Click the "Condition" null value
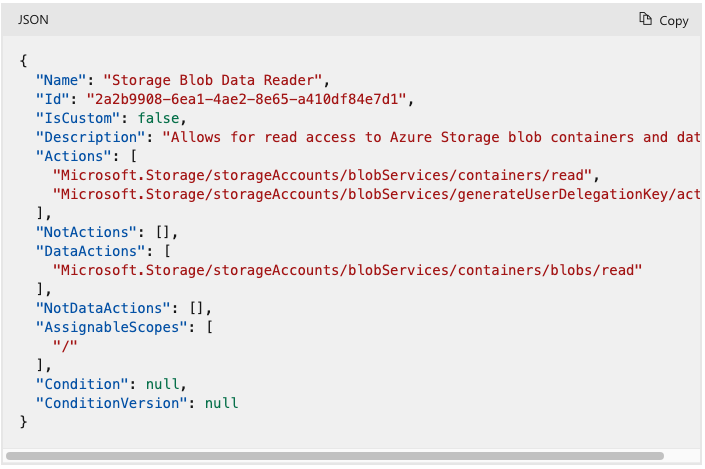The image size is (705, 469). click(162, 384)
